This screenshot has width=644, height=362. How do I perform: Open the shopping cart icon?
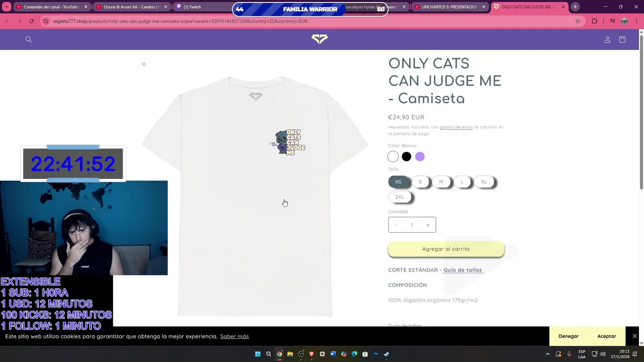pos(622,40)
